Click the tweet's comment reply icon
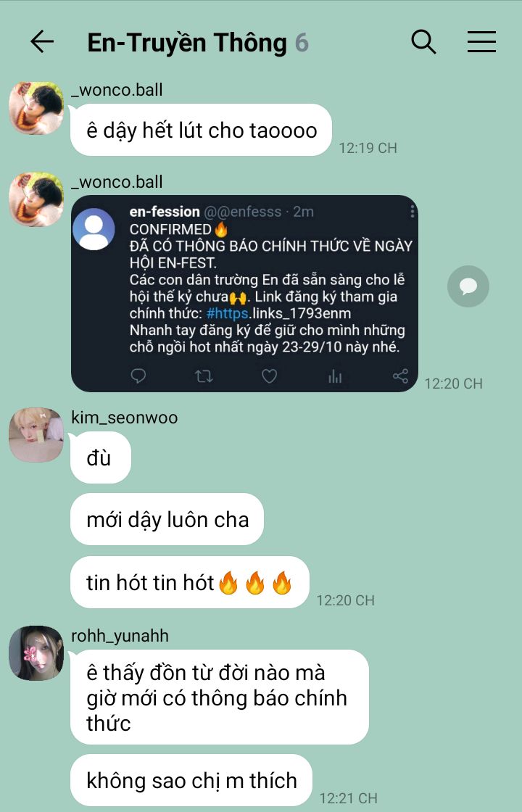This screenshot has width=522, height=812. pos(138,376)
